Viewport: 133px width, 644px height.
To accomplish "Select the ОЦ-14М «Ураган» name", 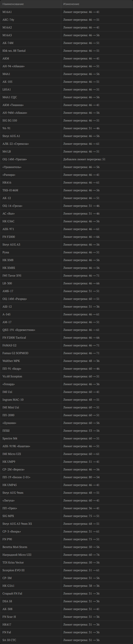I will tap(14, 159).
